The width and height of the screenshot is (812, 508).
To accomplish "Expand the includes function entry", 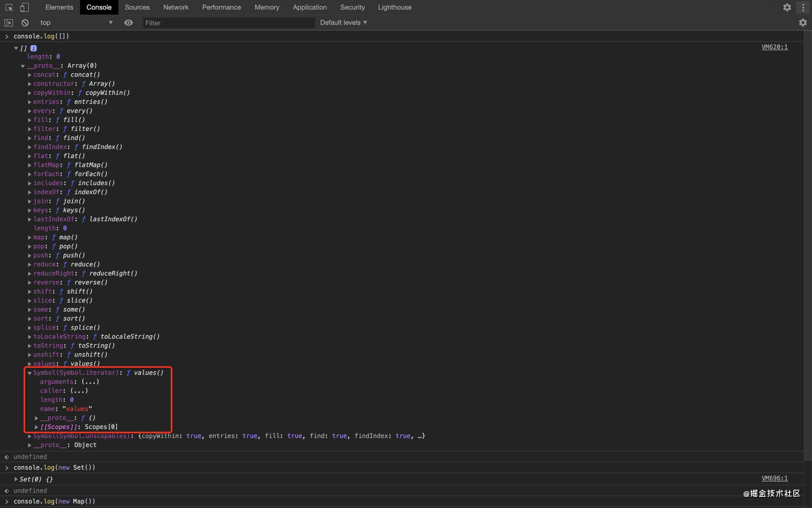I will (30, 183).
